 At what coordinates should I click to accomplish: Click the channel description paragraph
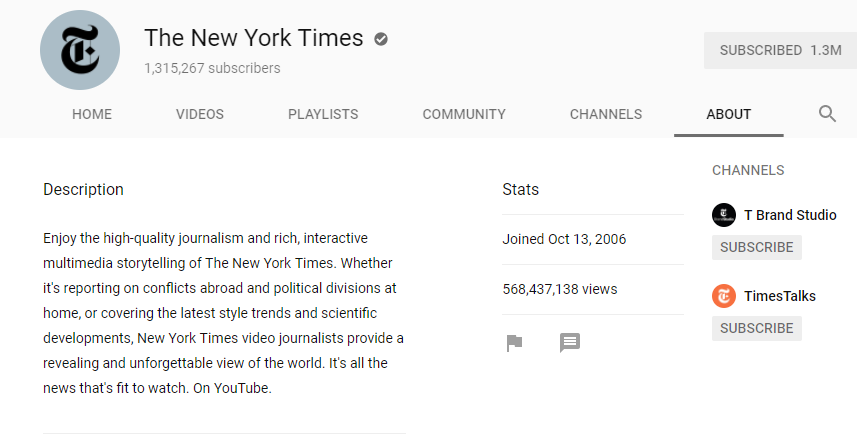[x=224, y=313]
